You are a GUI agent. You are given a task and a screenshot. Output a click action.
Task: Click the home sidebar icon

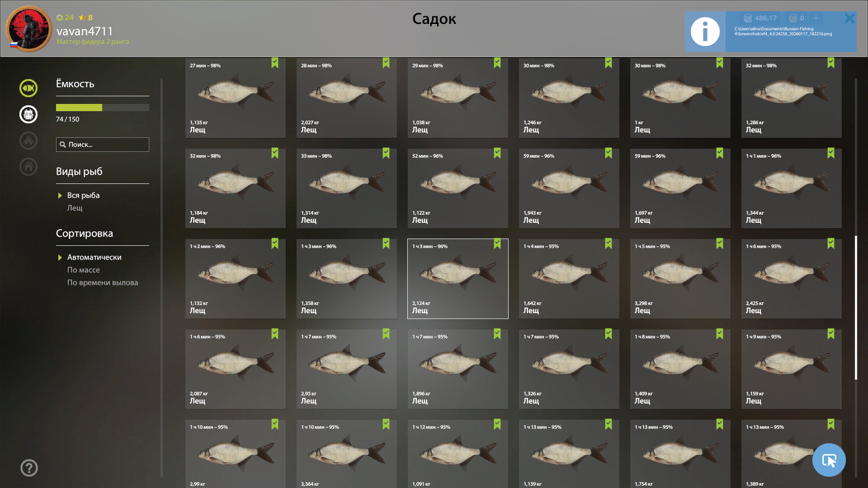tap(28, 167)
